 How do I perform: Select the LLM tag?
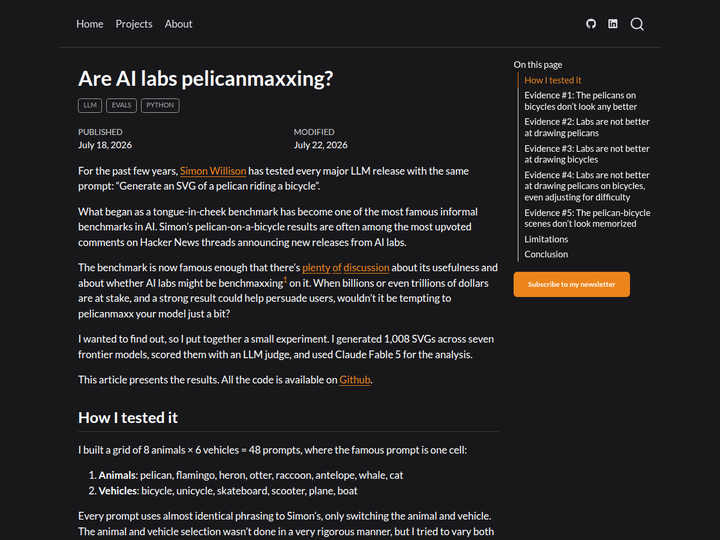point(90,105)
